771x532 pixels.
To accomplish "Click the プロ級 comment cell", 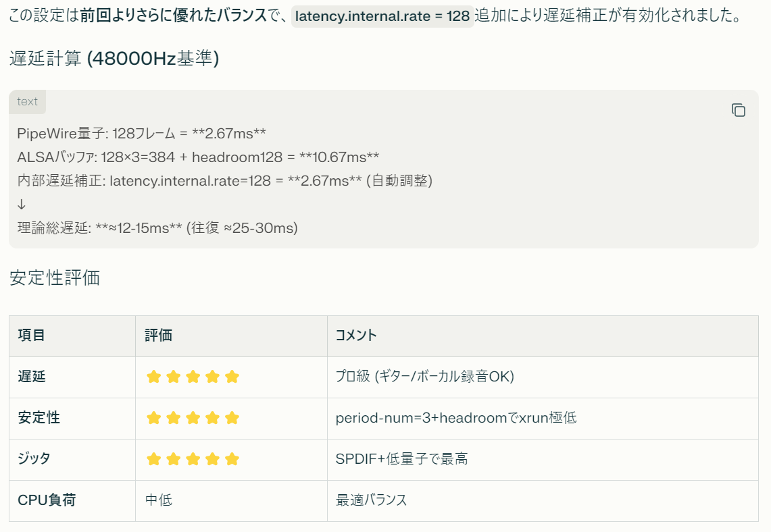I will click(424, 377).
